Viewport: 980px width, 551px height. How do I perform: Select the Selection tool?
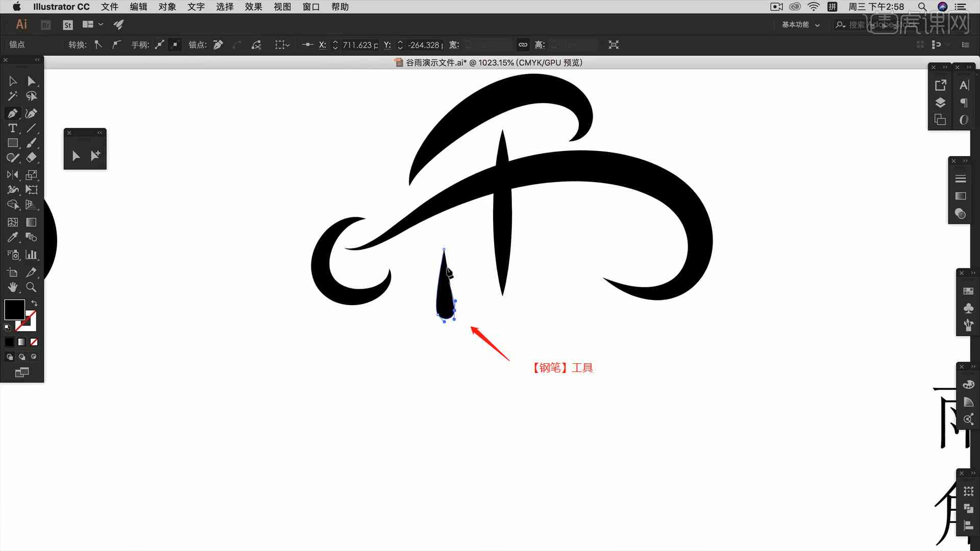[x=12, y=80]
